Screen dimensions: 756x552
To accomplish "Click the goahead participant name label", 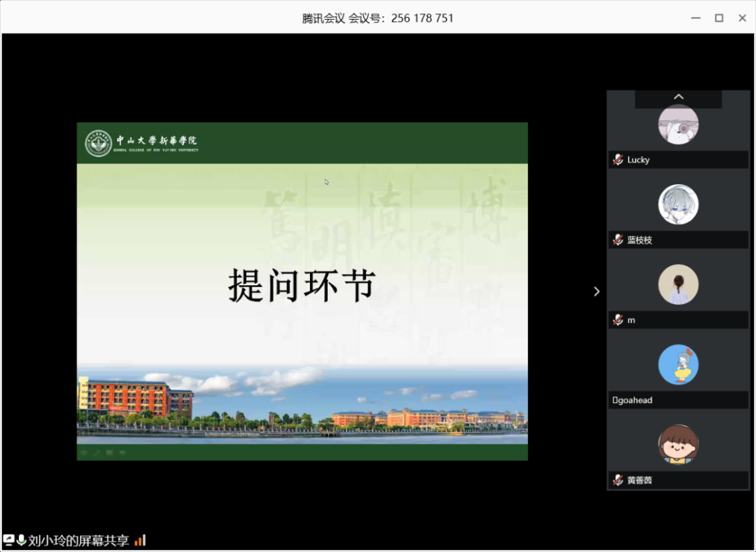I will pos(633,400).
